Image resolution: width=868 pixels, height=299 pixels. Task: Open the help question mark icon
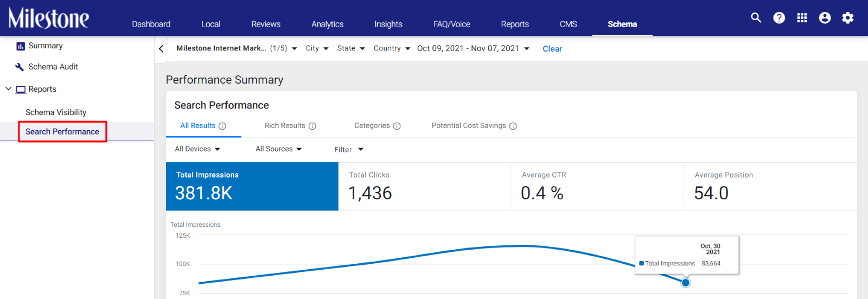[779, 18]
